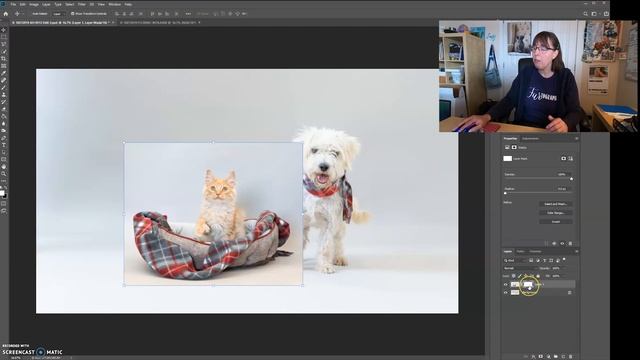
Task: Toggle the layer filter switch on/off
Action: click(x=564, y=260)
